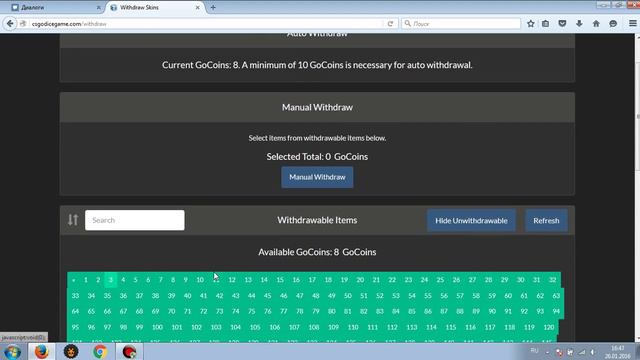Open the Pocket shield icon
The height and width of the screenshot is (360, 640).
(562, 24)
